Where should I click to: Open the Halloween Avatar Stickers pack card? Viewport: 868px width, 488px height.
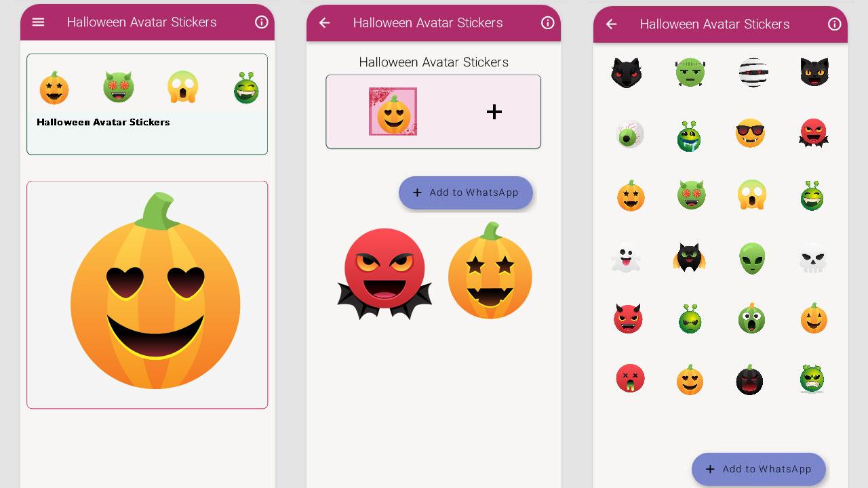click(147, 104)
